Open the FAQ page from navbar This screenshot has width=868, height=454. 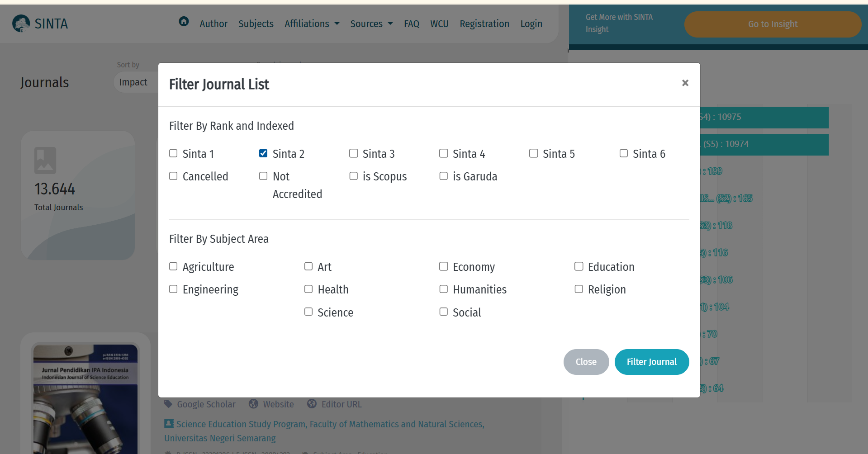tap(411, 24)
